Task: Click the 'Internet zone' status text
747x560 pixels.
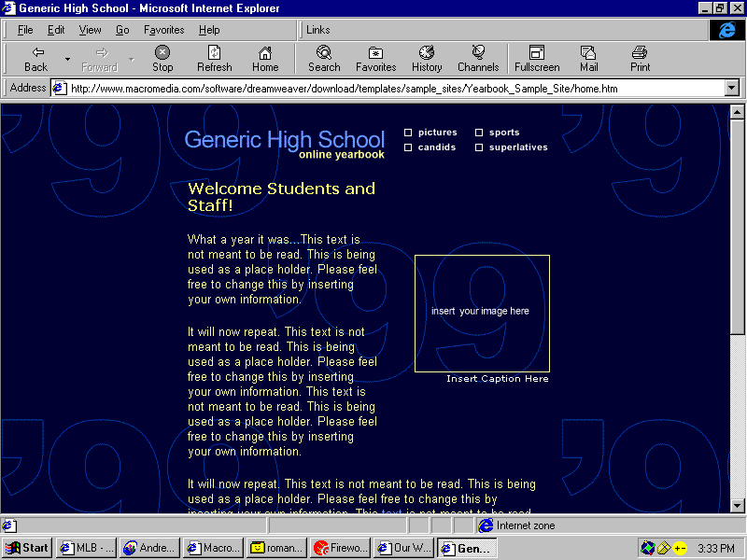Action: 526,525
